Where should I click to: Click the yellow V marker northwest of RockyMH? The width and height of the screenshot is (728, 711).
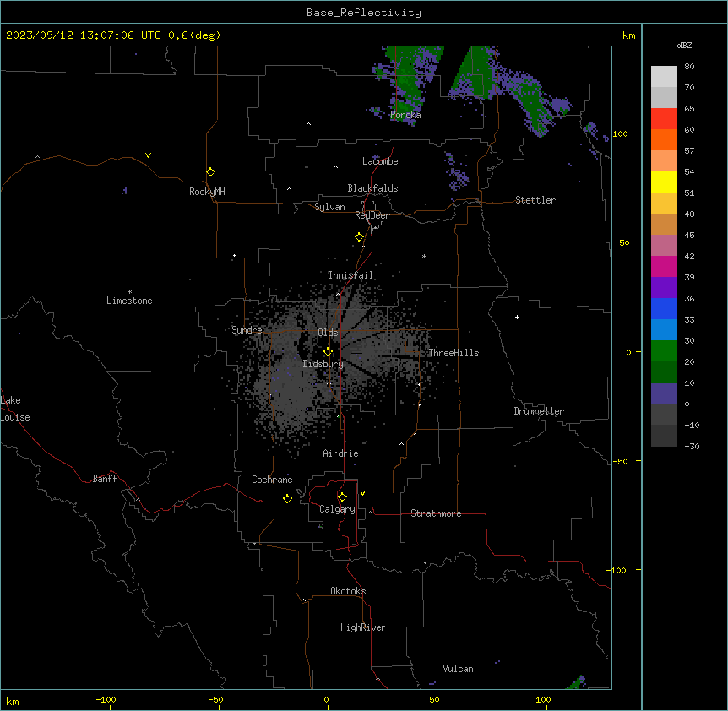[148, 155]
